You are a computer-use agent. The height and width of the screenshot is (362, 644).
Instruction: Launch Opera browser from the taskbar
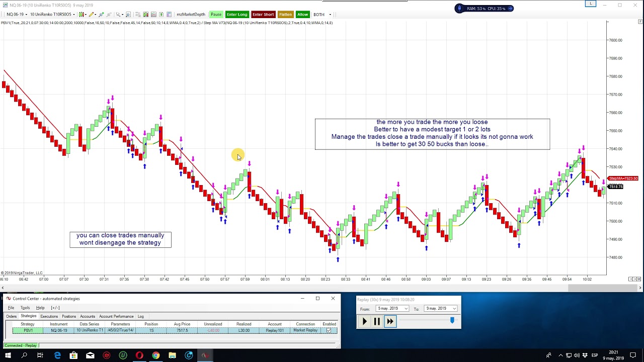click(139, 355)
